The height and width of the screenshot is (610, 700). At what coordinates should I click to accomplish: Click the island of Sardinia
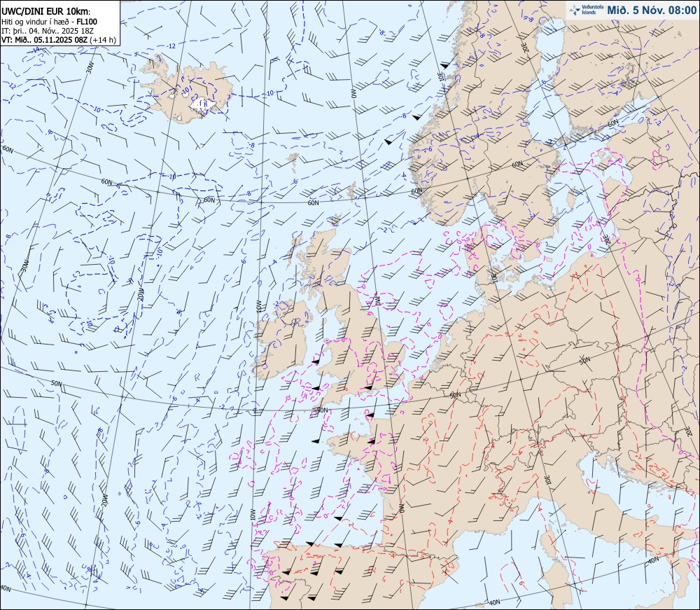point(558,585)
